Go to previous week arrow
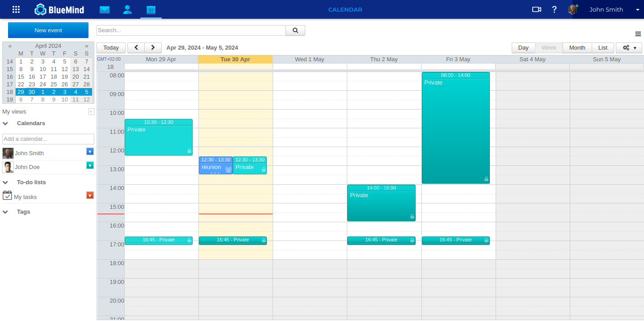644x321 pixels. pos(136,48)
